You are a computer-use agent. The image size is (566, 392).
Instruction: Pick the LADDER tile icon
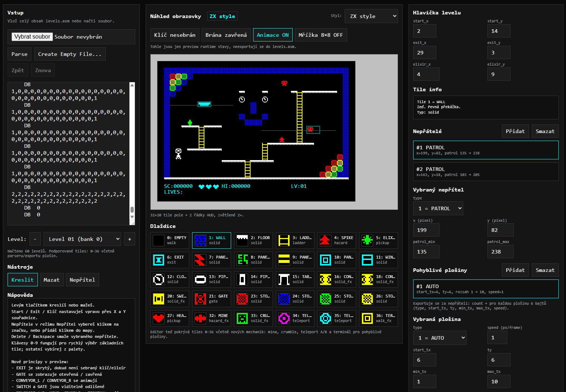[x=284, y=241]
